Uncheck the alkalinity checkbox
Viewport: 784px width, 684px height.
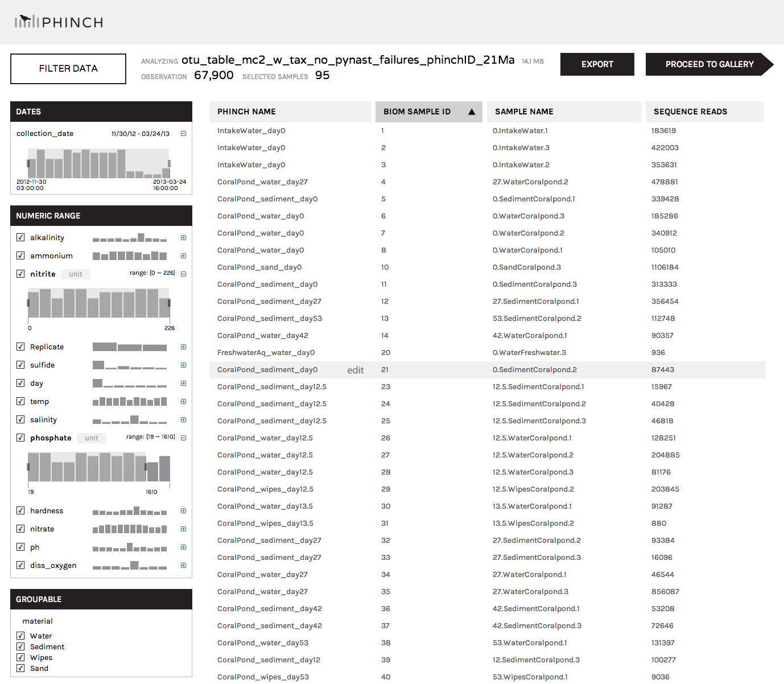20,237
